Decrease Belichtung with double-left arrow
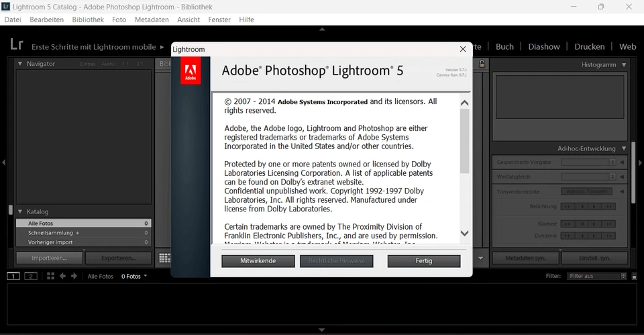This screenshot has width=644, height=335. 568,206
